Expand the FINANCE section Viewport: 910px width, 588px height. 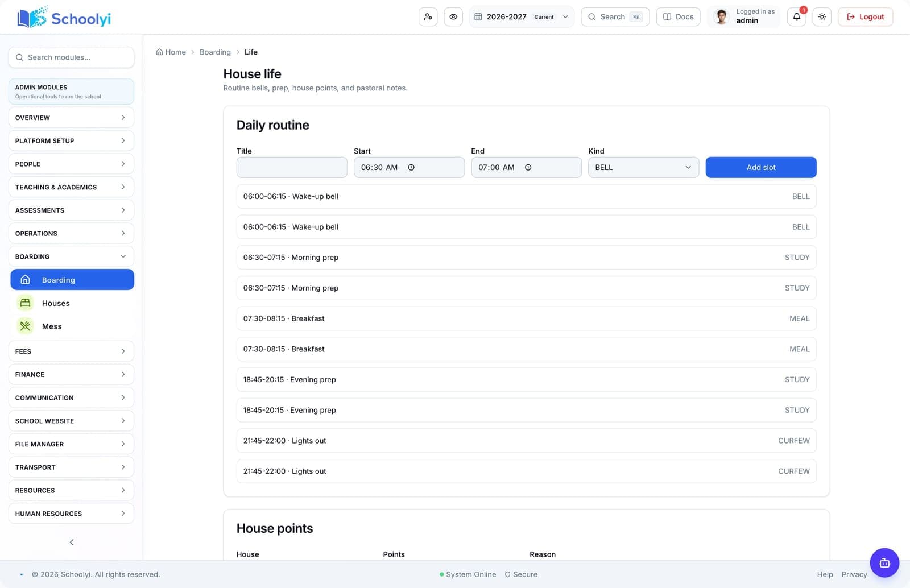(x=71, y=375)
